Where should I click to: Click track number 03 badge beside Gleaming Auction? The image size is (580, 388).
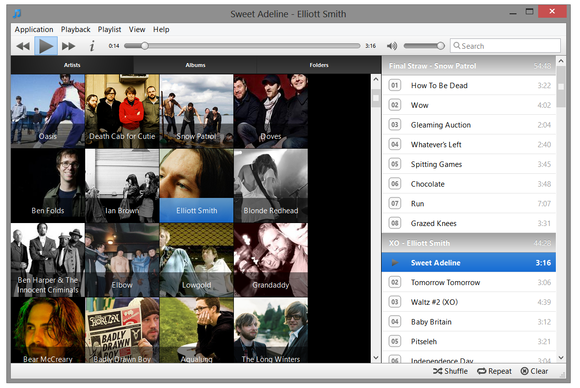click(x=395, y=125)
